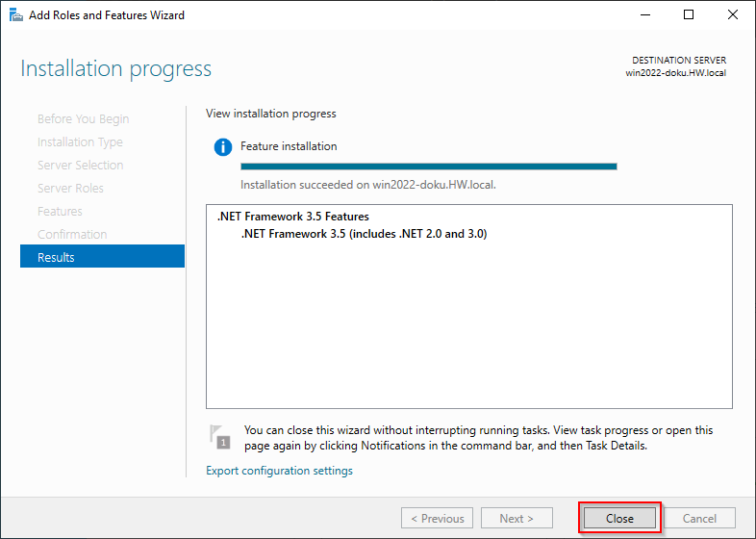Screen dimensions: 756x539
Task: Click the notification flag icon
Action: click(220, 436)
